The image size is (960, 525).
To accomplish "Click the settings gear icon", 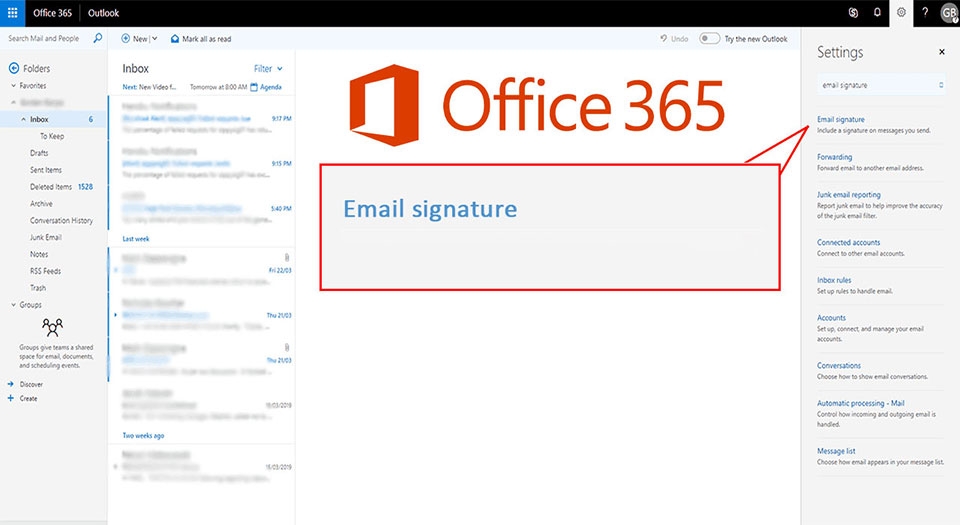I will tap(901, 13).
